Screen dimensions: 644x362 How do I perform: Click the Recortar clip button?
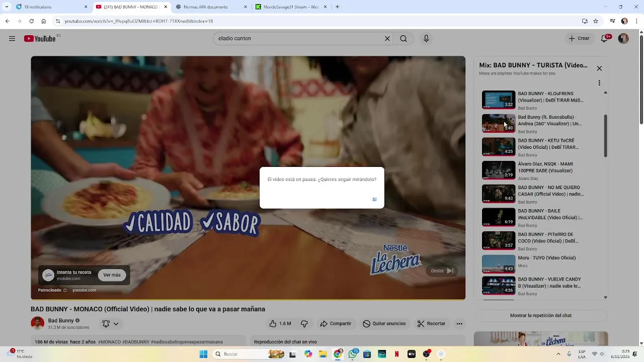(x=431, y=324)
